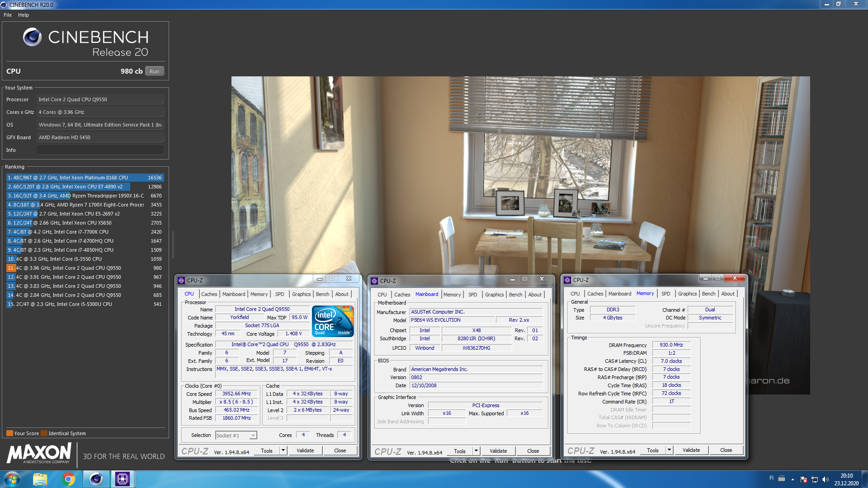The image size is (868, 488).
Task: Click the panel splitter grip beside the ranking list
Action: [x=173, y=245]
